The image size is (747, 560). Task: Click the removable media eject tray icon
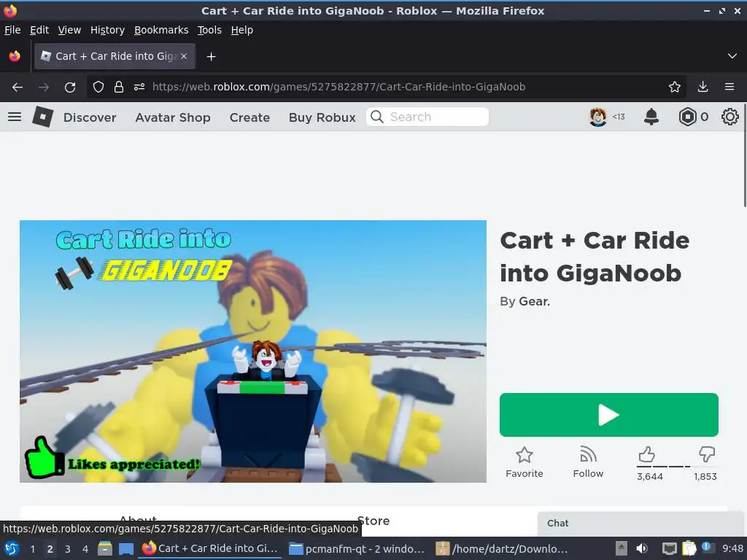[x=622, y=548]
